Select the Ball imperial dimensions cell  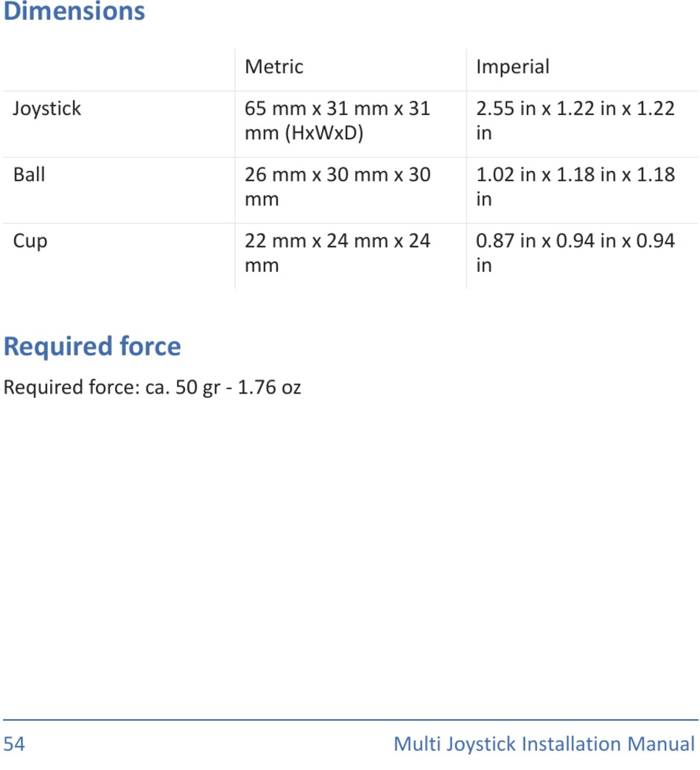575,187
